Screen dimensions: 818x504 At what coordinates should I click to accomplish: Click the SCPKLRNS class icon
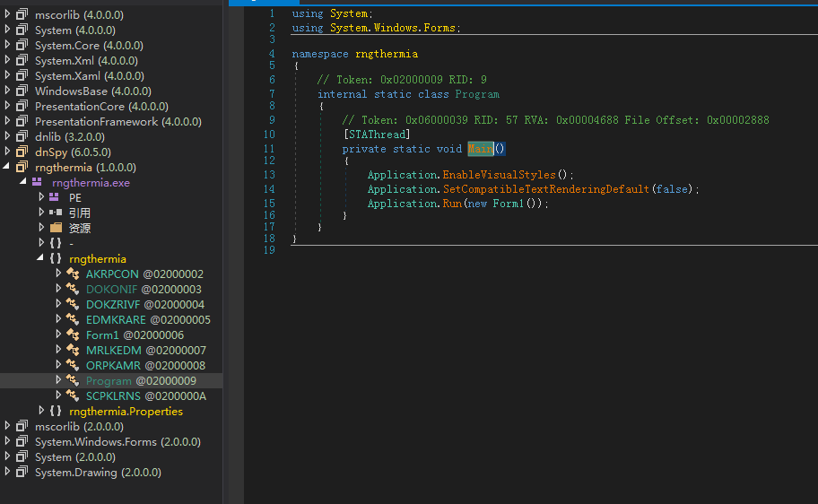[x=73, y=395]
